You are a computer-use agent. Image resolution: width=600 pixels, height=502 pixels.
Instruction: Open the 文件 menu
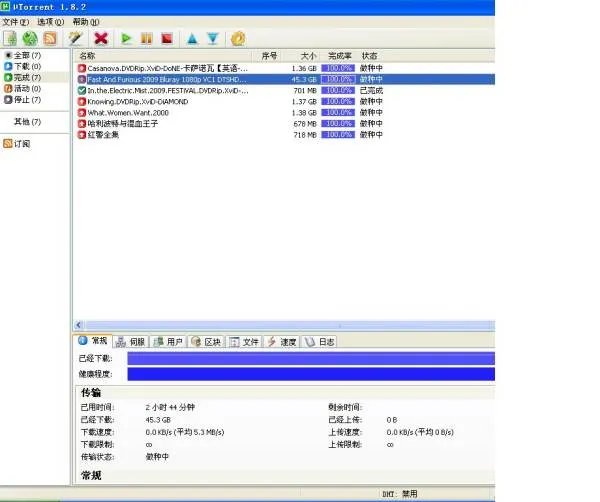[16, 22]
